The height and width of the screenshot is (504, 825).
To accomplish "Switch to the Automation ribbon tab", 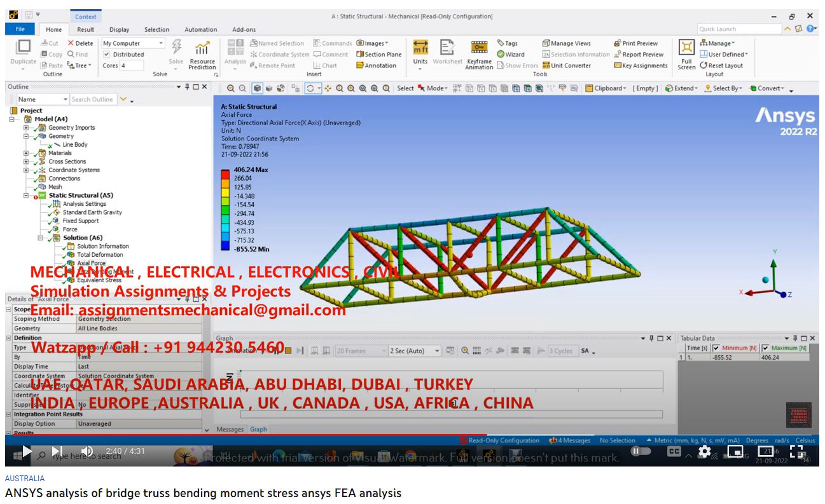I will 201,29.
